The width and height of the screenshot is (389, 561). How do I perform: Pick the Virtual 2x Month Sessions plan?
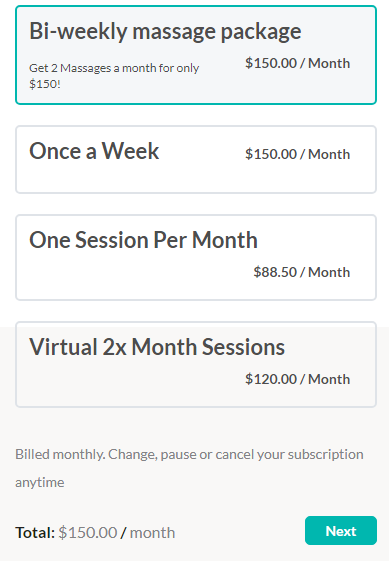(x=196, y=364)
